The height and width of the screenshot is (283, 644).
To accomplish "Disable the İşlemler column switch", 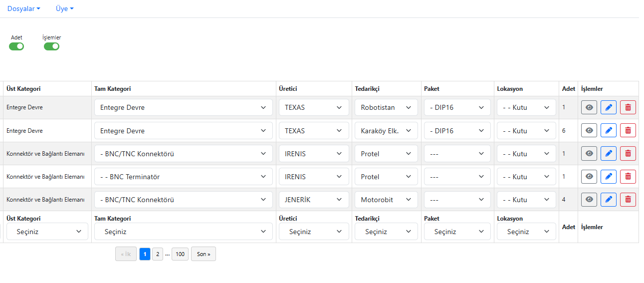I will (x=51, y=46).
